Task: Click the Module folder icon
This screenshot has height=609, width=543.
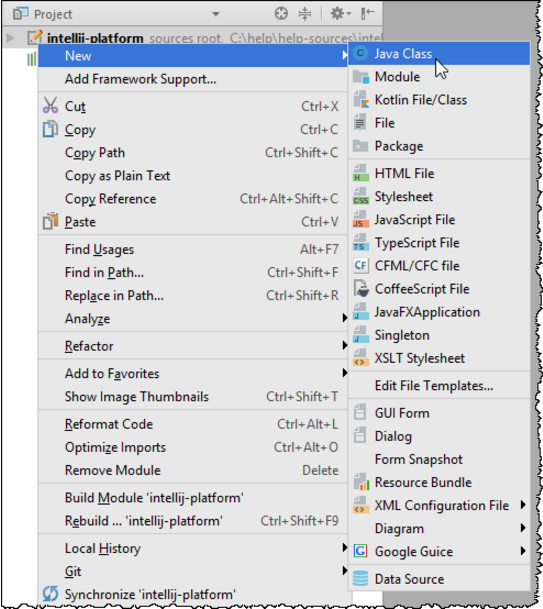Action: 360,77
